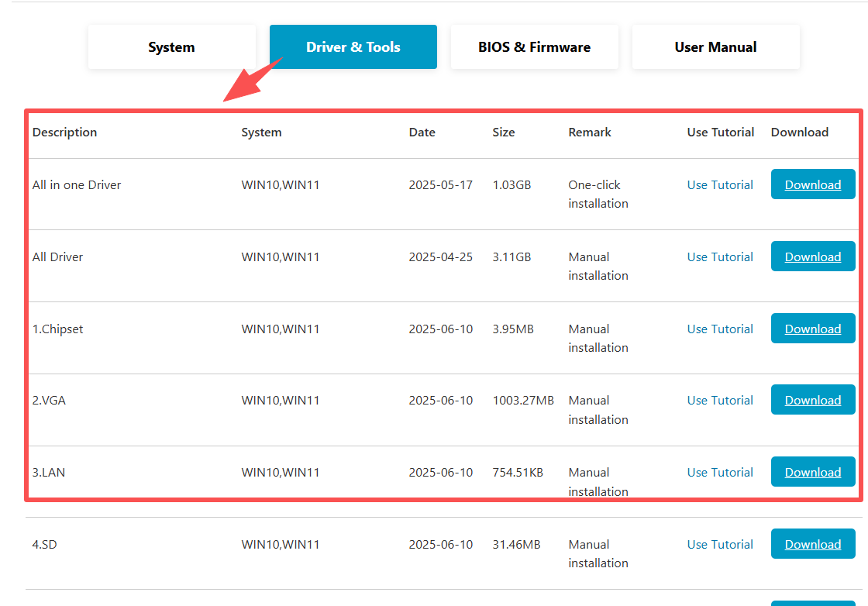Click the Size column header

pyautogui.click(x=503, y=132)
